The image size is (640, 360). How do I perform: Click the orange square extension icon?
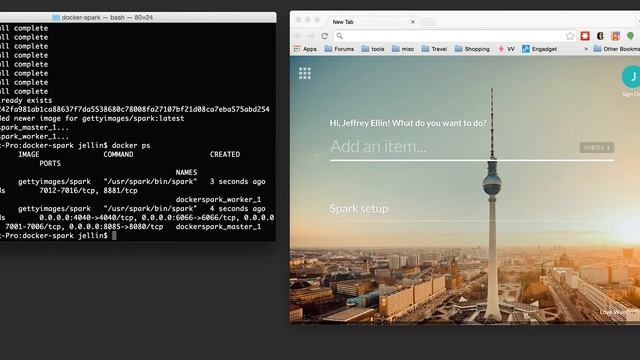point(615,36)
